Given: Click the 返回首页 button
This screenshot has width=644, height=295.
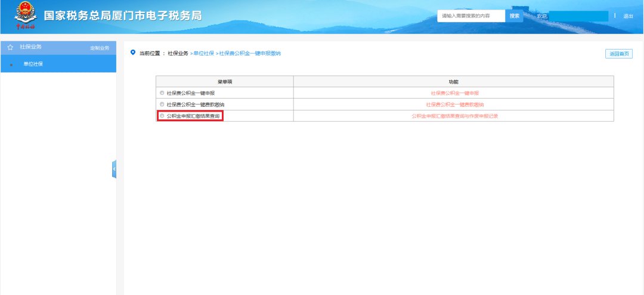Looking at the screenshot, I should [x=618, y=54].
